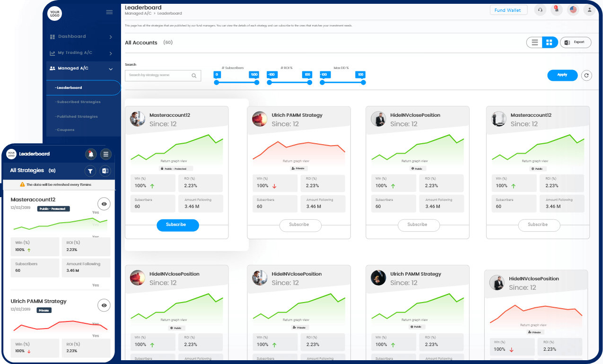Click Subscribe under top-row HideINVclosePosition card

pyautogui.click(x=419, y=225)
